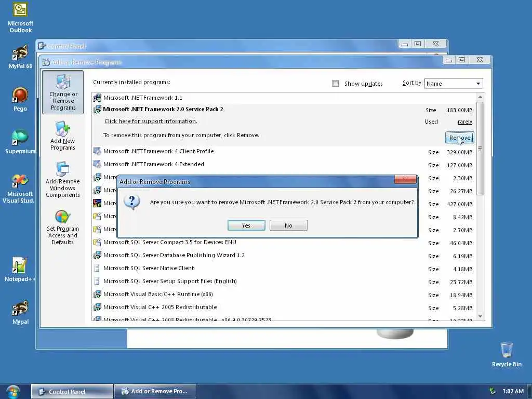Viewport: 532px width, 399px height.
Task: Open Add/Remove Windows Components
Action: pyautogui.click(x=63, y=179)
